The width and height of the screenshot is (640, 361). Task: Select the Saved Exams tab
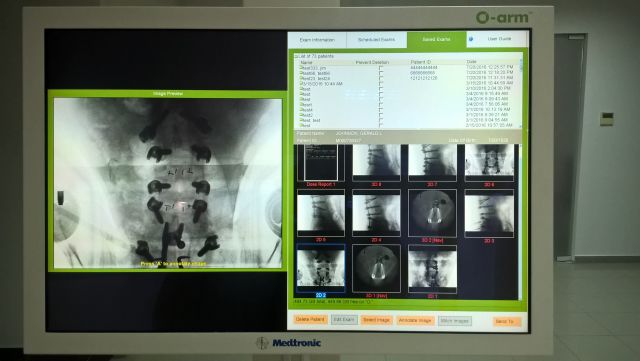tap(436, 40)
